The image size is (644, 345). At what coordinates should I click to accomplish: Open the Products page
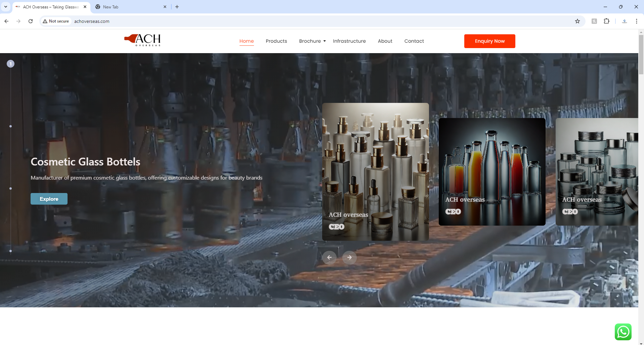[x=276, y=41]
